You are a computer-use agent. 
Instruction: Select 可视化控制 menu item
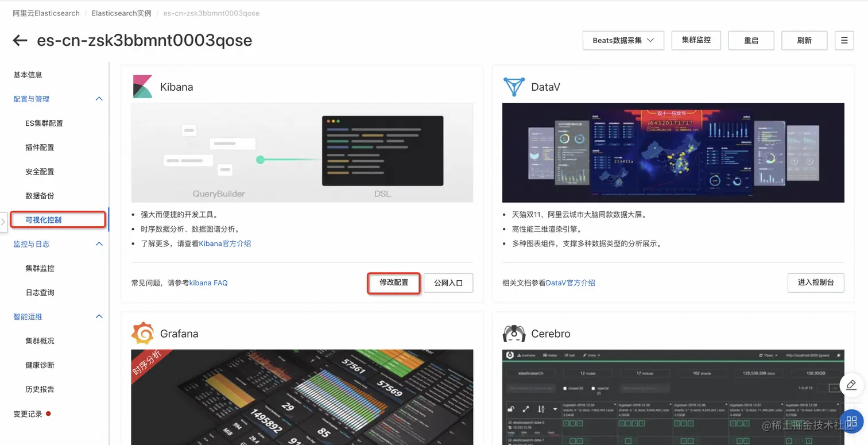click(x=44, y=220)
